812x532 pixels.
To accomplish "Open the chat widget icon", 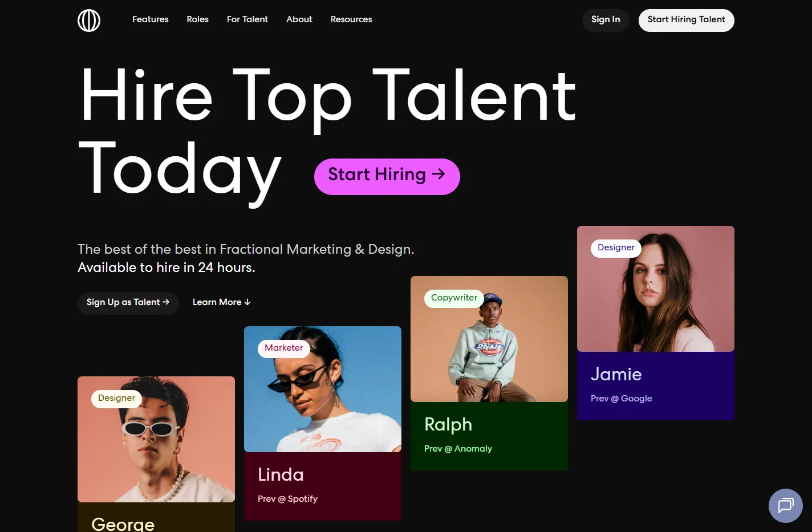I will (x=785, y=506).
